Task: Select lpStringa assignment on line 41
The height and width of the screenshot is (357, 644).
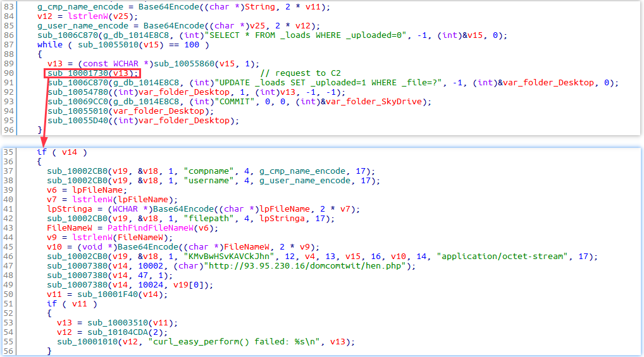Action: click(70, 209)
